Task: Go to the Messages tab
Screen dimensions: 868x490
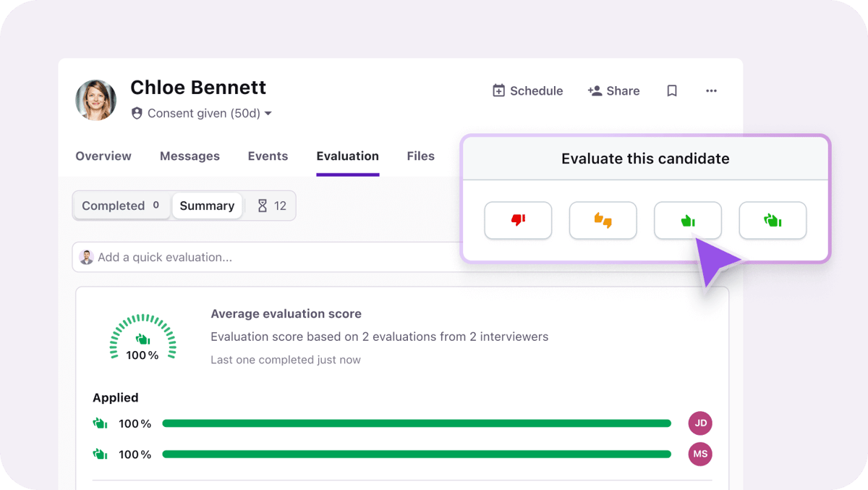Action: coord(190,156)
